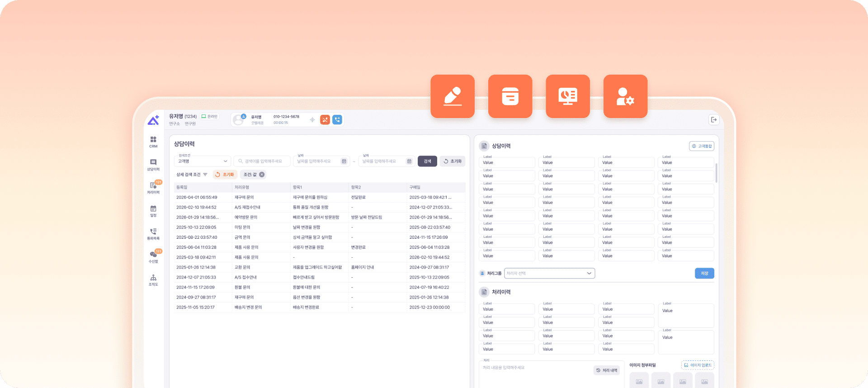868x388 pixels.
Task: Expand the 고객명 search condition dropdown
Action: click(203, 161)
